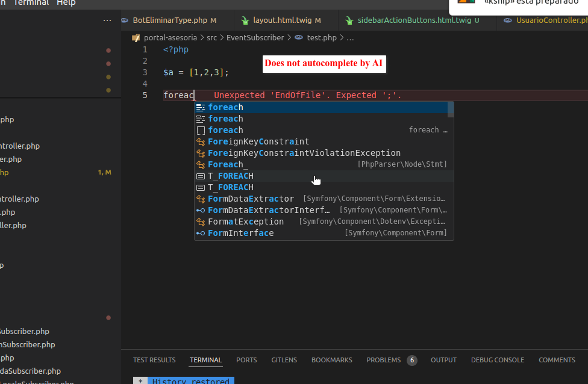Open the Terminal menu in menu bar

pyautogui.click(x=31, y=3)
